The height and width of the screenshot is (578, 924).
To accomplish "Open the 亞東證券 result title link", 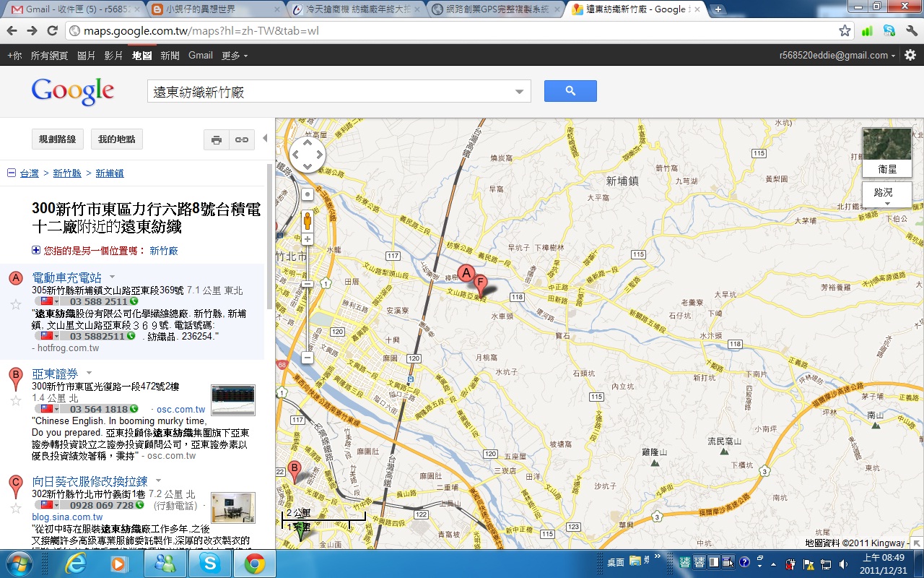I will point(56,374).
